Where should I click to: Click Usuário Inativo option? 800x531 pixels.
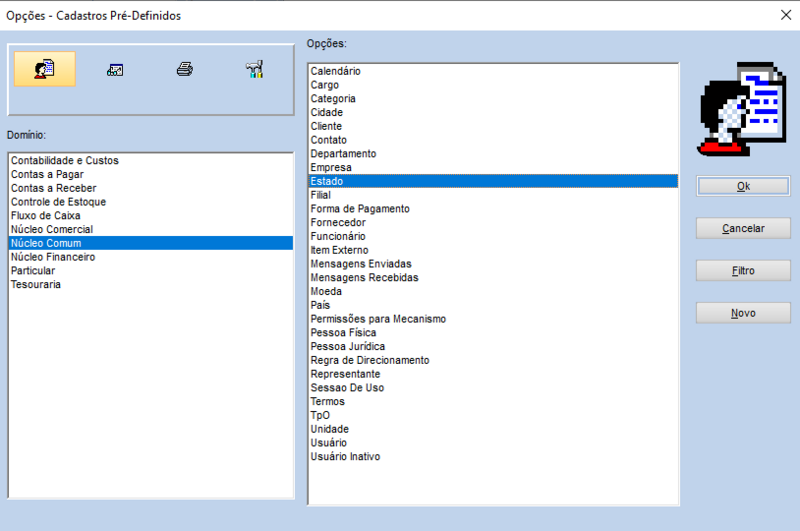(x=345, y=456)
